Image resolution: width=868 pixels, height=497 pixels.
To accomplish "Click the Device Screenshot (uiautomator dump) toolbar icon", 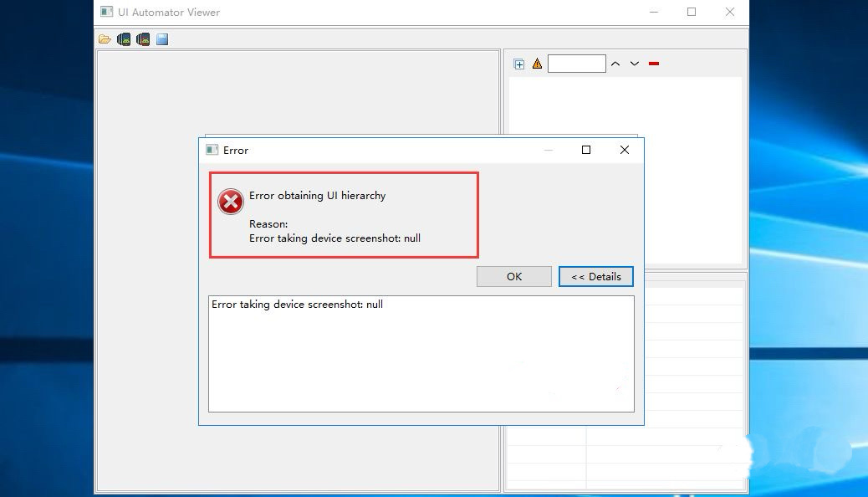I will click(x=124, y=39).
